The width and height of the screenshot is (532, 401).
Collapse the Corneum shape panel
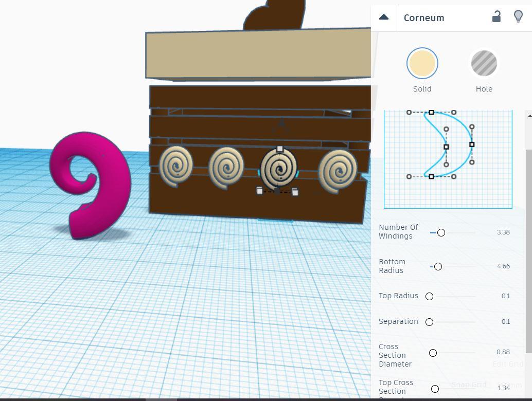(384, 17)
